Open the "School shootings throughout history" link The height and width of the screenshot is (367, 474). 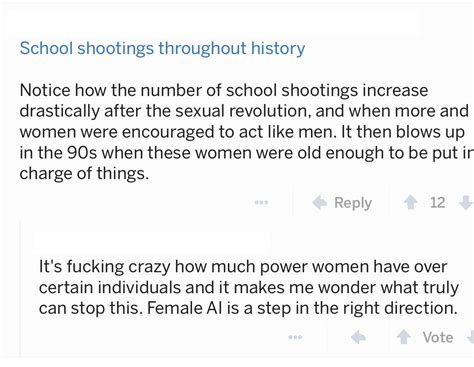click(162, 49)
